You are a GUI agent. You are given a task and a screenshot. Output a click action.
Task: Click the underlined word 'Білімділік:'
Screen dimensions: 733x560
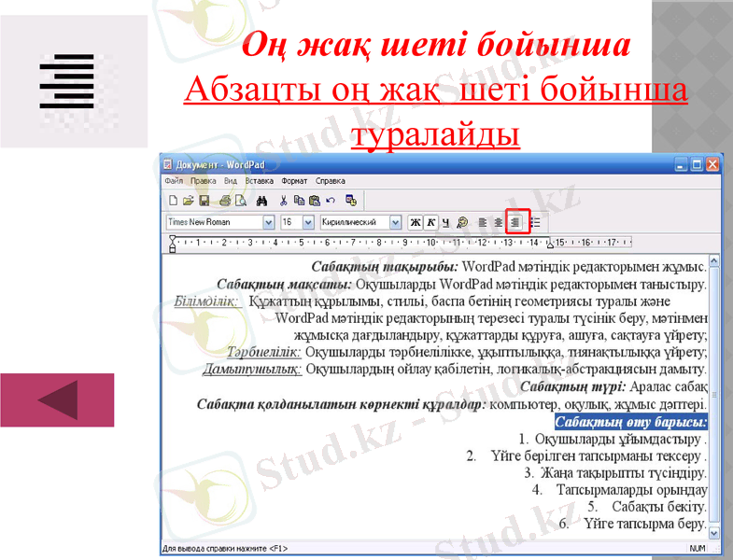[x=206, y=301]
